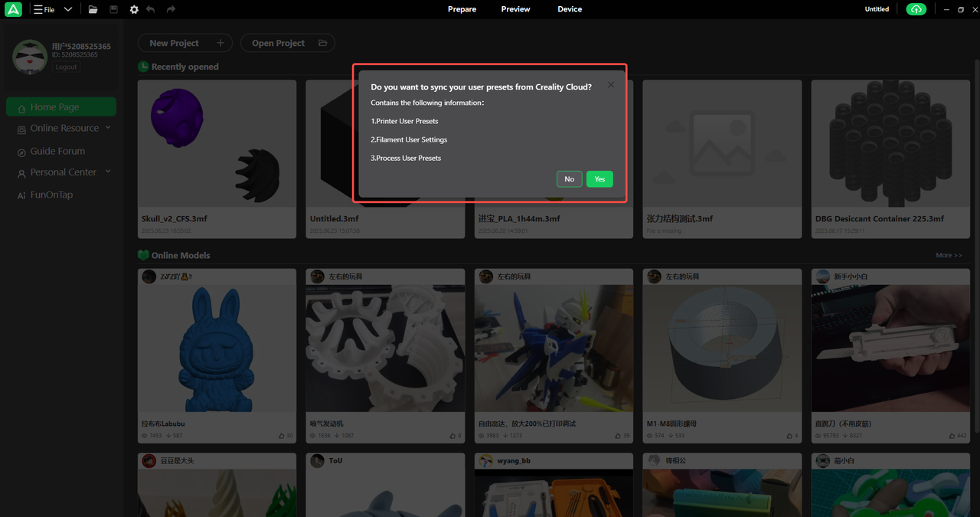The image size is (980, 517).
Task: Open the Skull_v2_CFS.3mf project thumbnail
Action: tap(217, 143)
